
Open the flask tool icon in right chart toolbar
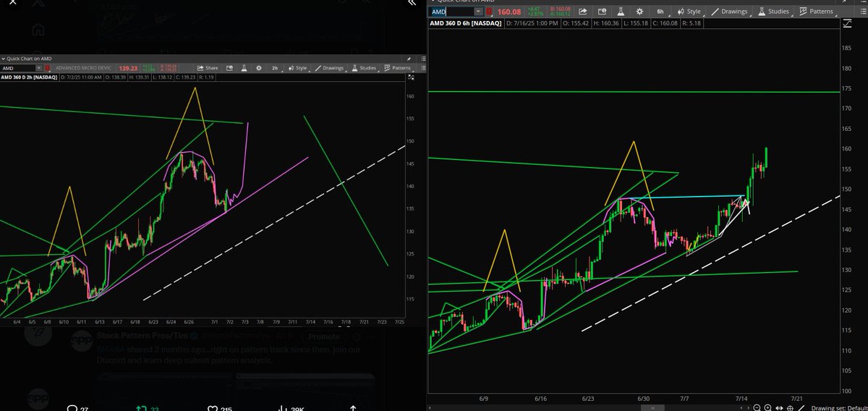point(621,12)
